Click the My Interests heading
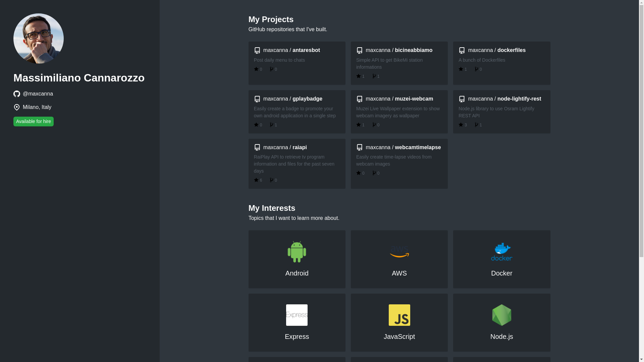The image size is (644, 362). point(272,208)
